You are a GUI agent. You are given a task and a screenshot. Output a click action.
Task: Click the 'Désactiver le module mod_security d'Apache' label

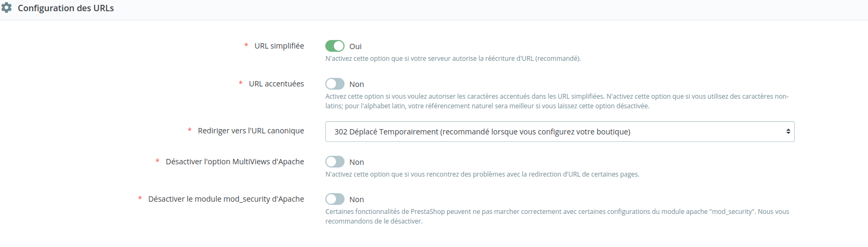click(x=226, y=199)
